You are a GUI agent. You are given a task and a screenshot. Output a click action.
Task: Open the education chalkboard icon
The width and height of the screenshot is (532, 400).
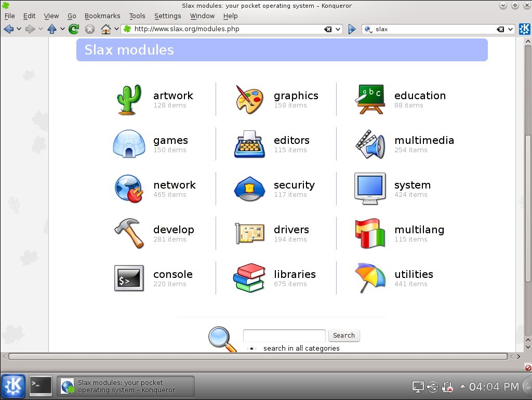point(370,99)
